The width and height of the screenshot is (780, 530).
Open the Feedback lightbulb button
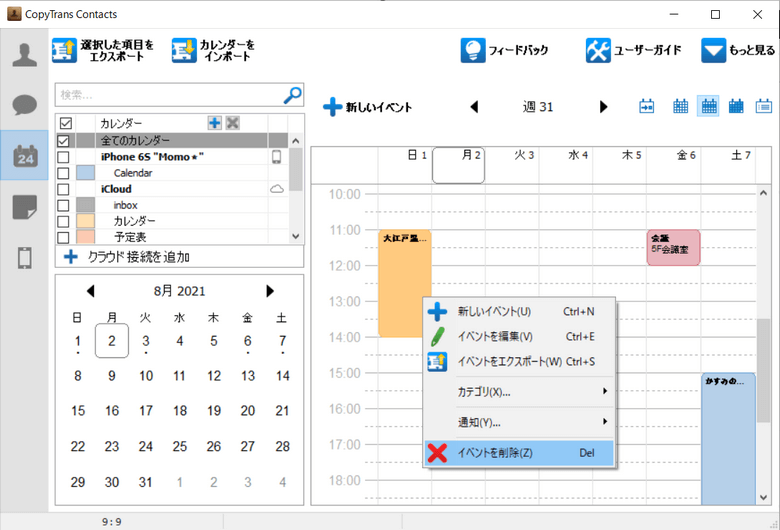pos(504,50)
